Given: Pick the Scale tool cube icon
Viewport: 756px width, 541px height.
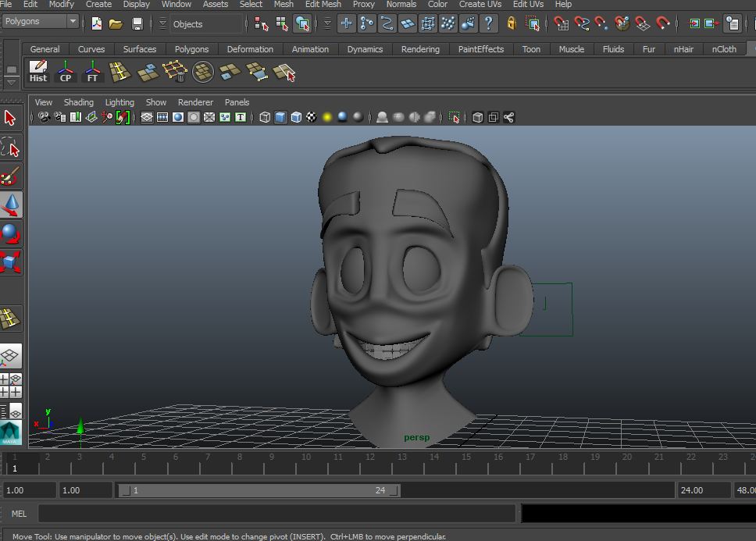Looking at the screenshot, I should click(x=11, y=262).
